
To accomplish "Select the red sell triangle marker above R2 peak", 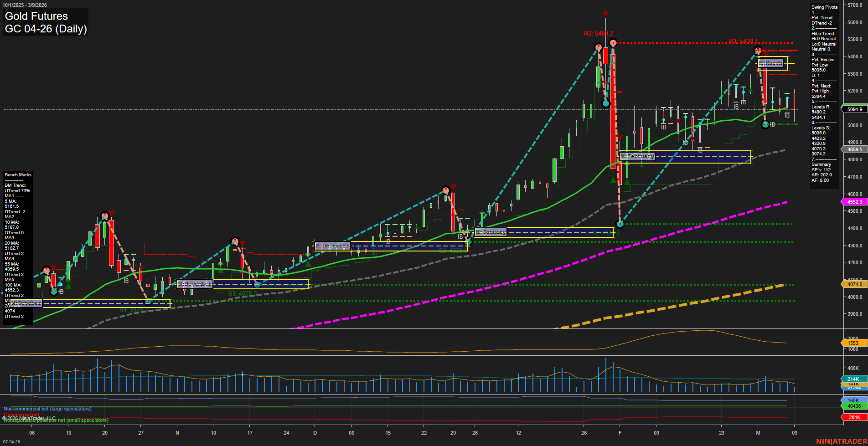I will 605,14.
